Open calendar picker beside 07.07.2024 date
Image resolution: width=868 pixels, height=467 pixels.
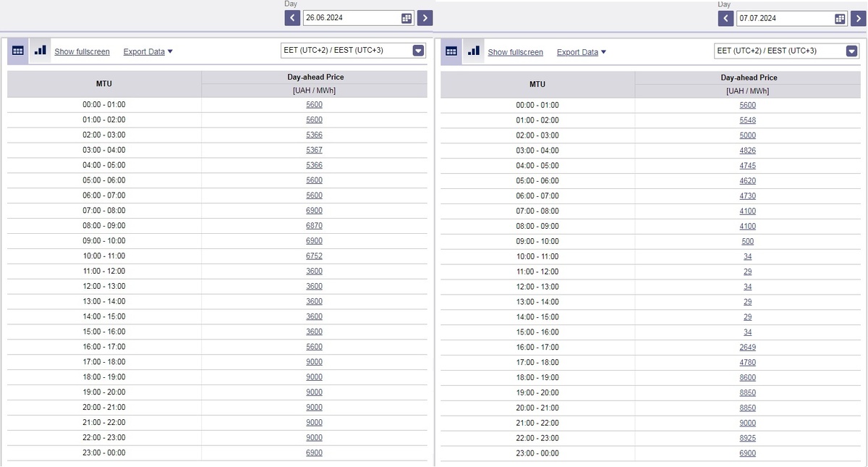pos(840,19)
